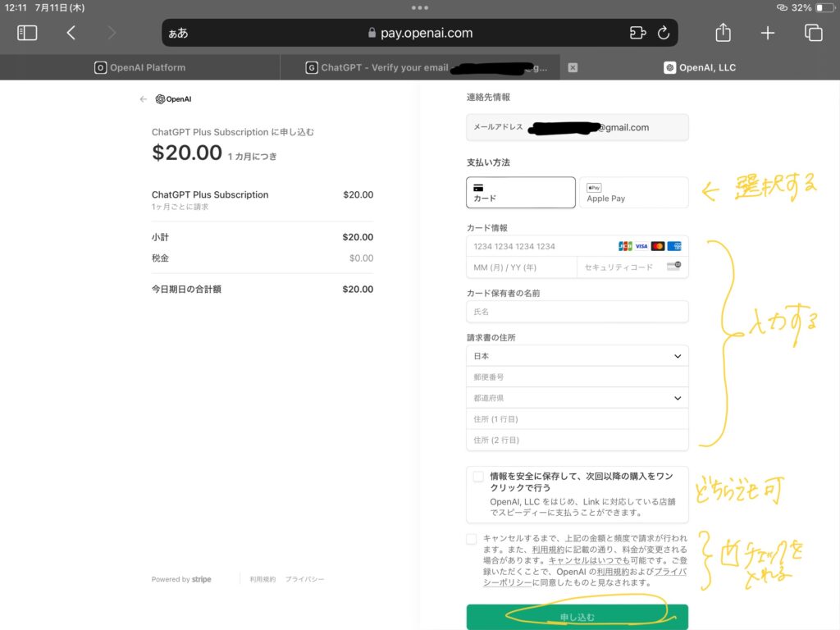Open the ぁあ reader settings
The image size is (840, 630).
(x=178, y=33)
